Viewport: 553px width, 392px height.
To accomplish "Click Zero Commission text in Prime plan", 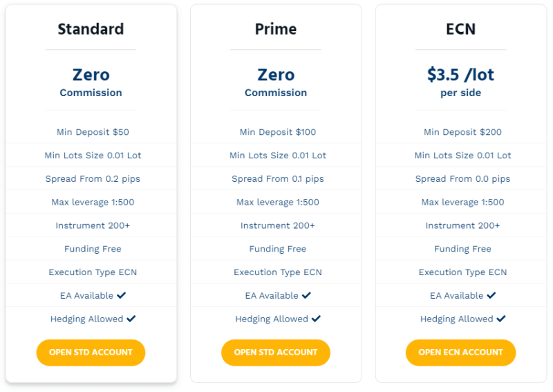I will (276, 82).
